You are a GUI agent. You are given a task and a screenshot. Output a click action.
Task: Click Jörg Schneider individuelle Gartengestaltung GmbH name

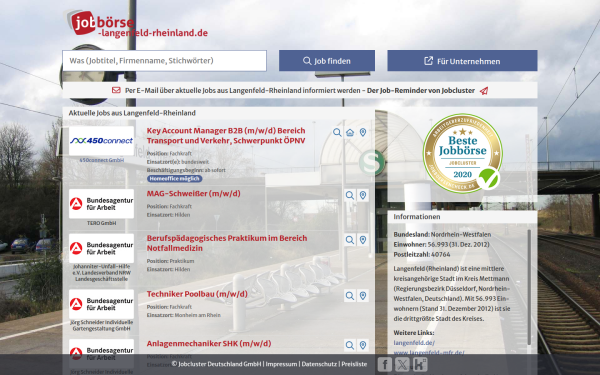[101, 325]
